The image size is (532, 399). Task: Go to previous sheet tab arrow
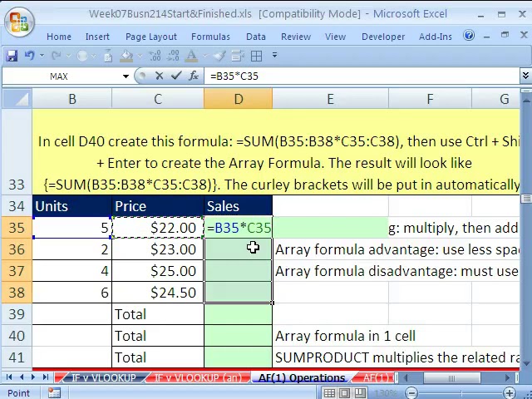pos(22,377)
